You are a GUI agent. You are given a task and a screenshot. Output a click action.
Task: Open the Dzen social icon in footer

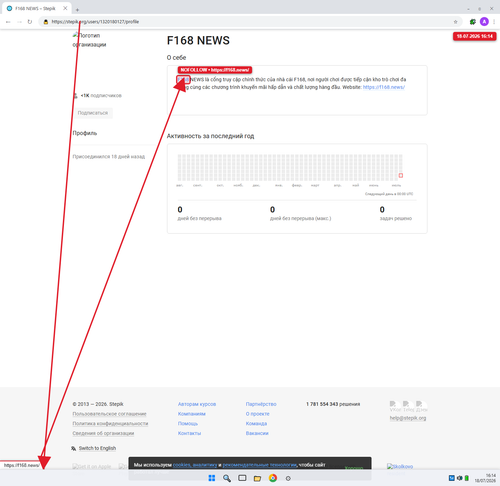[x=422, y=406]
